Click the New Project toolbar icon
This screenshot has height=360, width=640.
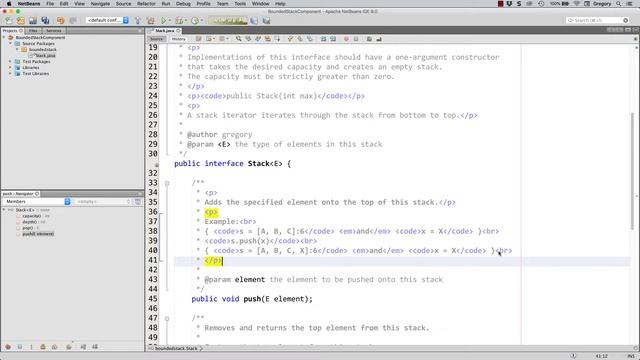pos(21,20)
